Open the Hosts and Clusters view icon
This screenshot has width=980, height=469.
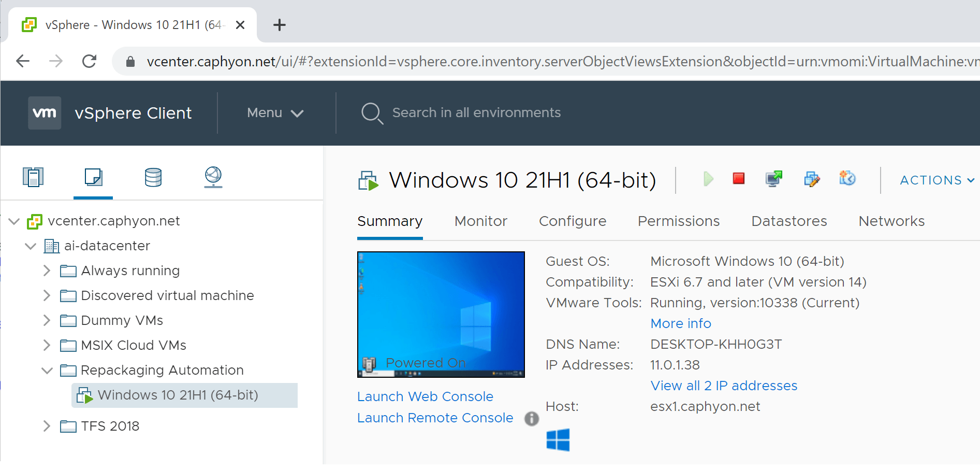pos(33,177)
